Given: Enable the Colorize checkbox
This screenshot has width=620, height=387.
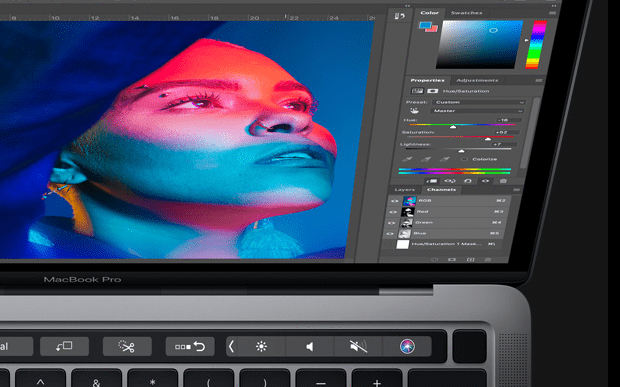Looking at the screenshot, I should 464,159.
